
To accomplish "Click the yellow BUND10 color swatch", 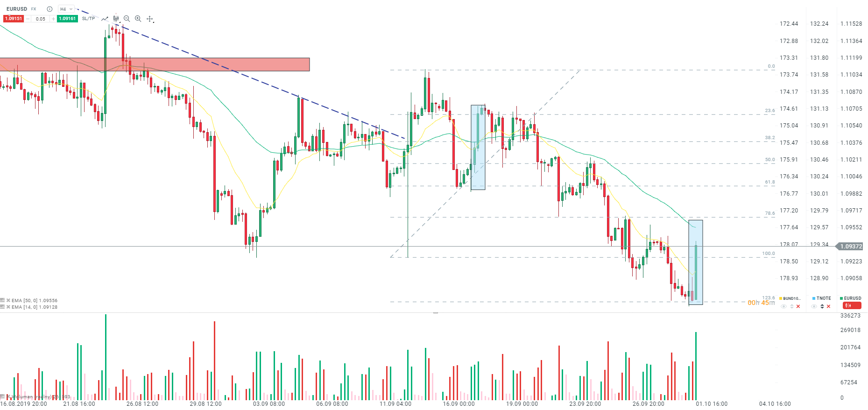I will click(781, 298).
